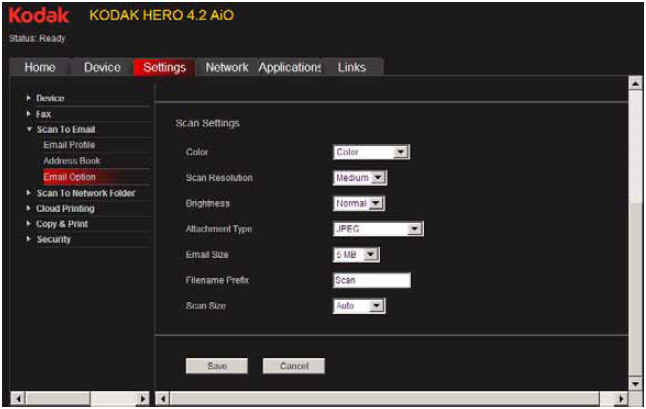Open the Home tab

tap(40, 67)
